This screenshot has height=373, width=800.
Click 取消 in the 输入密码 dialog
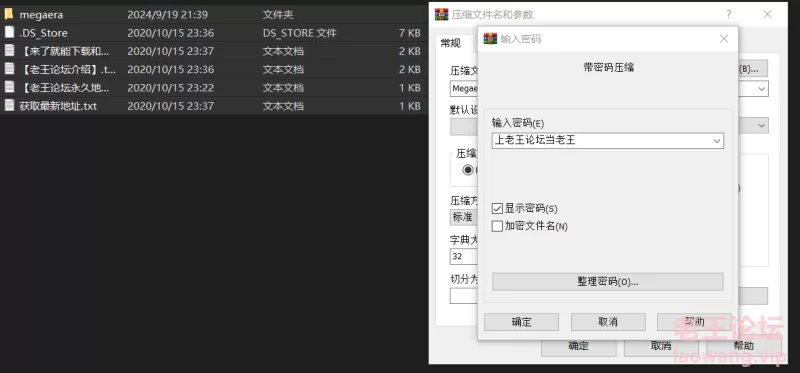pyautogui.click(x=608, y=322)
